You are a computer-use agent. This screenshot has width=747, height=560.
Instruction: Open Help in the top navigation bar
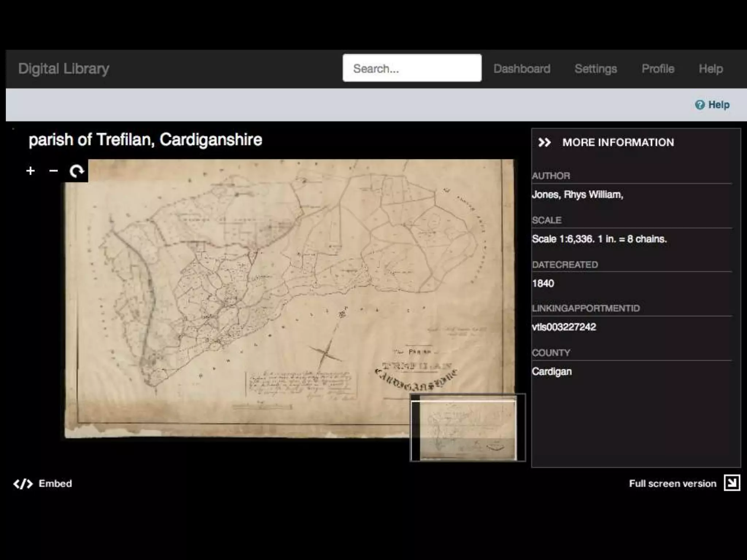(x=711, y=69)
